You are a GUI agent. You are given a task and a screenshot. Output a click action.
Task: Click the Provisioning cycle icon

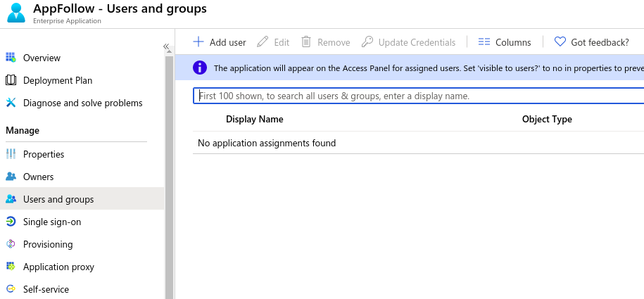click(x=11, y=244)
